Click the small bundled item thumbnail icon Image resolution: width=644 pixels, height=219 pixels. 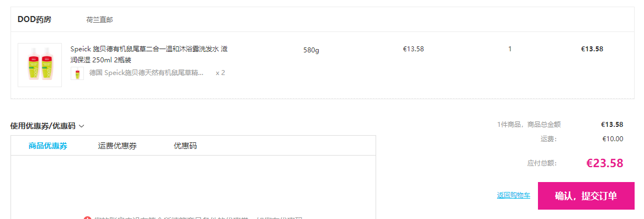(77, 73)
